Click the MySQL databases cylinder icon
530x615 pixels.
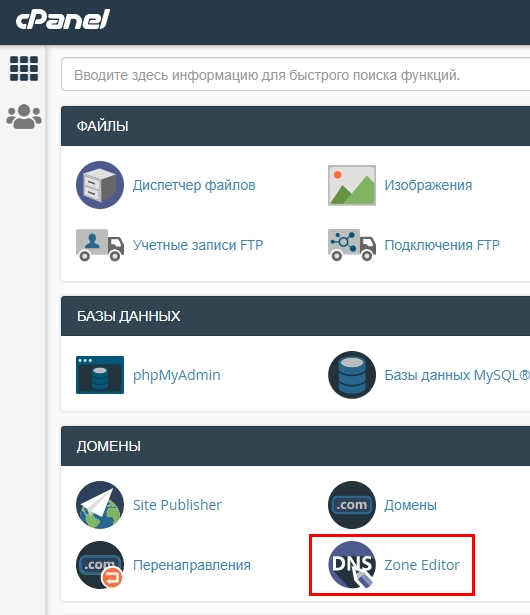pyautogui.click(x=352, y=375)
